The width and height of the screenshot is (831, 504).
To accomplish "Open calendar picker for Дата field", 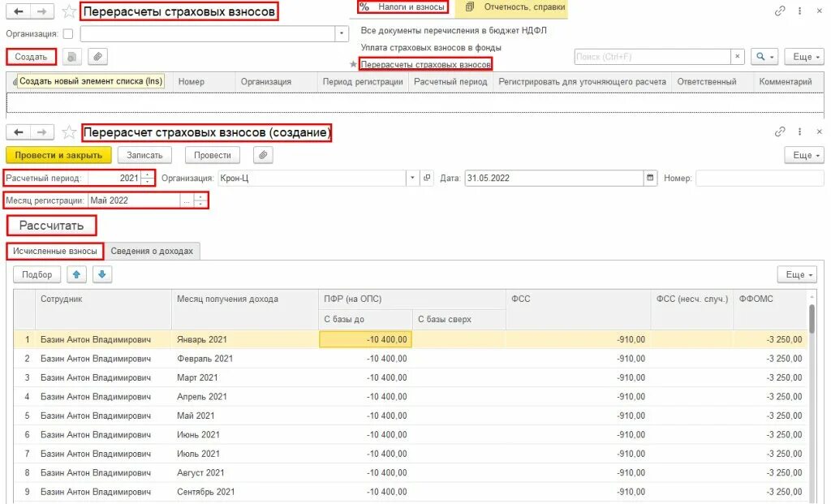I will [x=650, y=178].
